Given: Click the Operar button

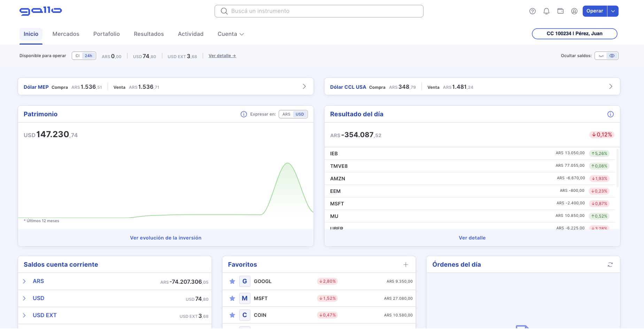Looking at the screenshot, I should pyautogui.click(x=595, y=11).
